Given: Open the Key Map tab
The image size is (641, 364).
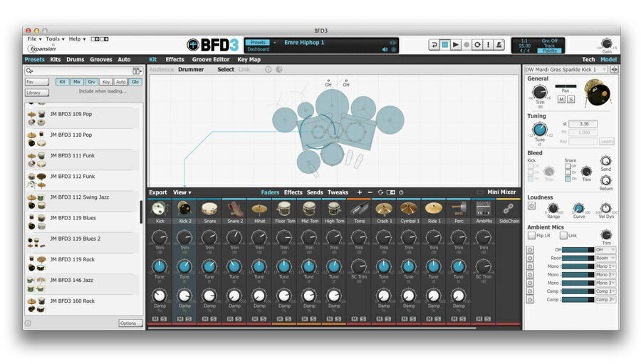Looking at the screenshot, I should tap(249, 59).
